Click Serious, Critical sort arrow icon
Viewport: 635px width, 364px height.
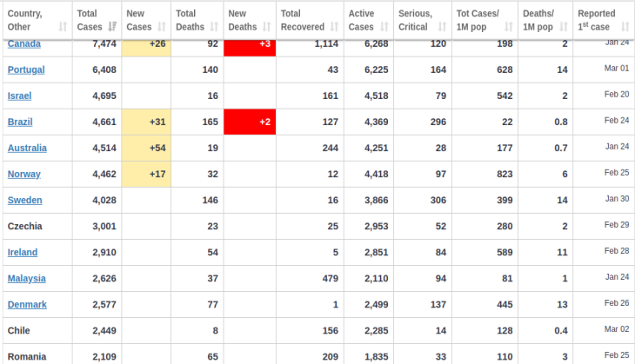[442, 27]
